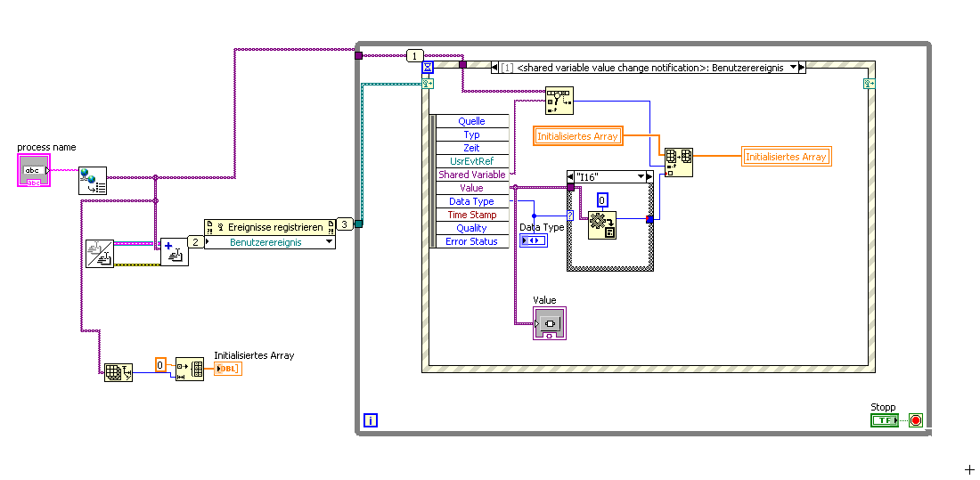
Task: Click the process name string control terminal
Action: click(x=33, y=170)
